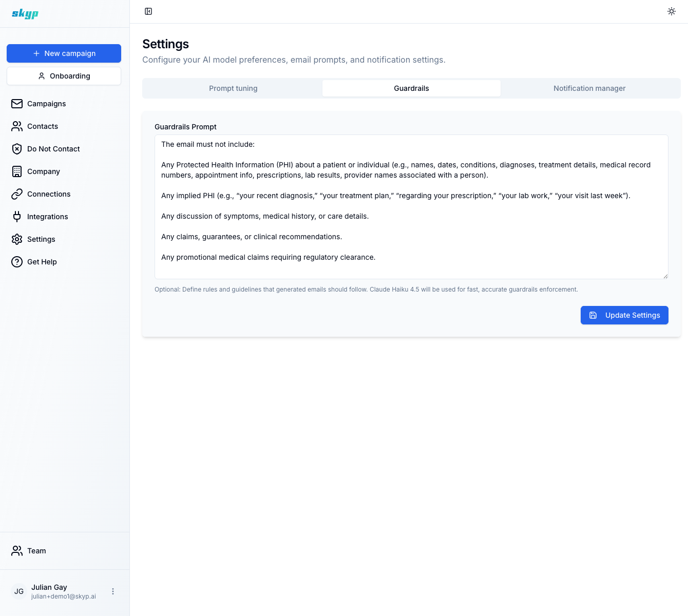688x616 pixels.
Task: Open Settings via the gear icon
Action: pyautogui.click(x=16, y=239)
